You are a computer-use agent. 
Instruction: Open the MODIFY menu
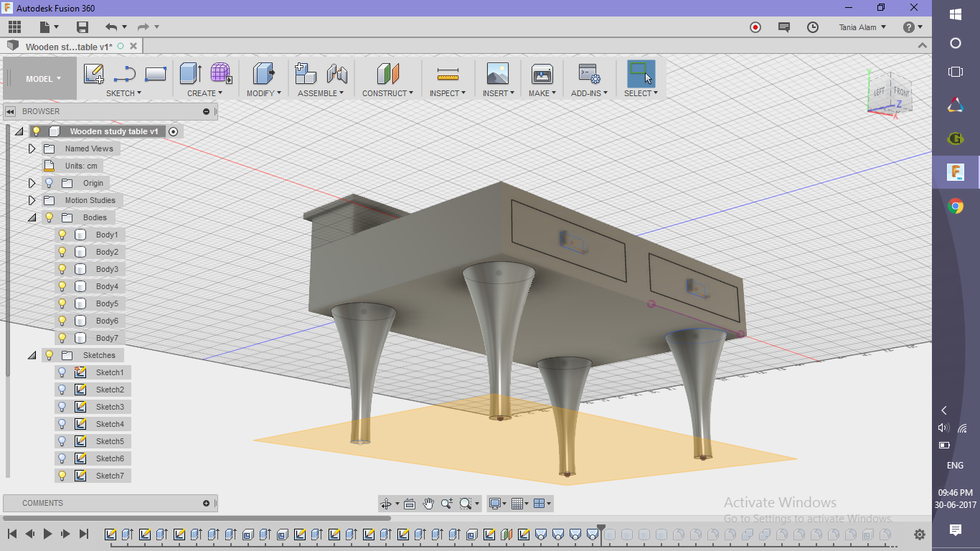tap(264, 93)
